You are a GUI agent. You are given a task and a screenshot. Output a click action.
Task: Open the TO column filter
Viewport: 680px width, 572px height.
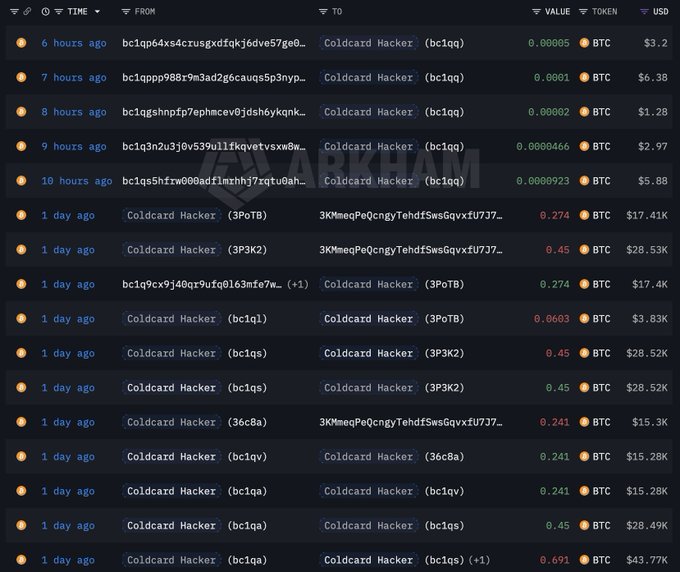pyautogui.click(x=323, y=12)
